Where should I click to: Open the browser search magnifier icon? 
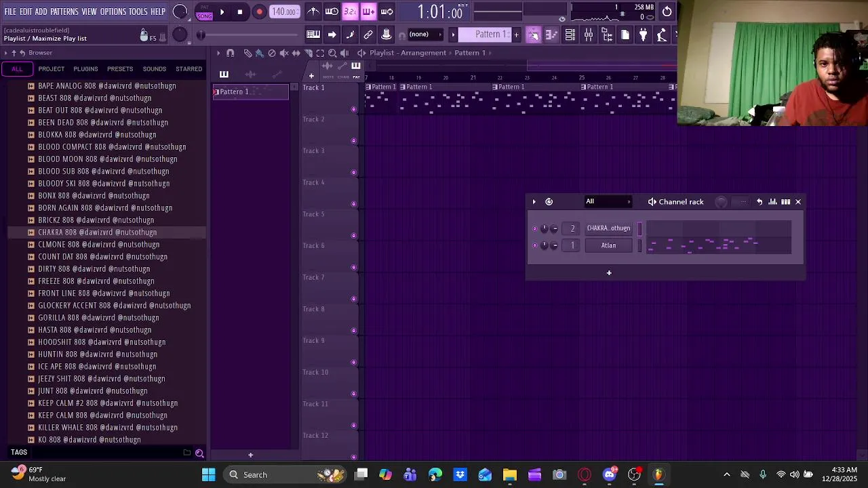click(x=199, y=453)
